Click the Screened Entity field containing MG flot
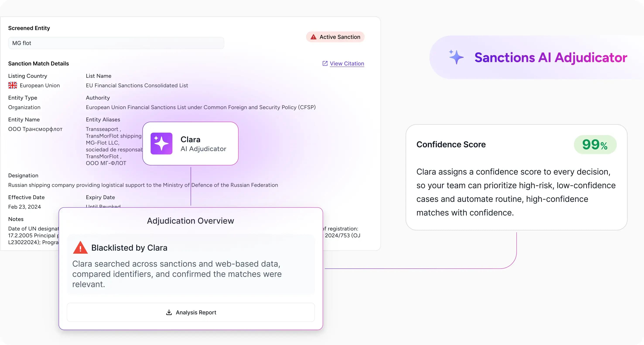644x345 pixels. point(116,43)
